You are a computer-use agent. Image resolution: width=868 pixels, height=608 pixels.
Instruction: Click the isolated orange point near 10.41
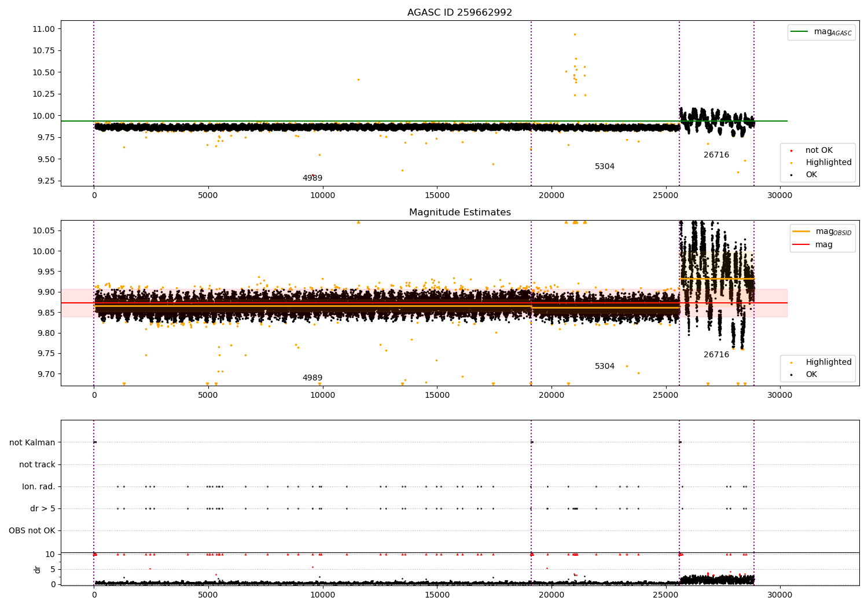[358, 80]
